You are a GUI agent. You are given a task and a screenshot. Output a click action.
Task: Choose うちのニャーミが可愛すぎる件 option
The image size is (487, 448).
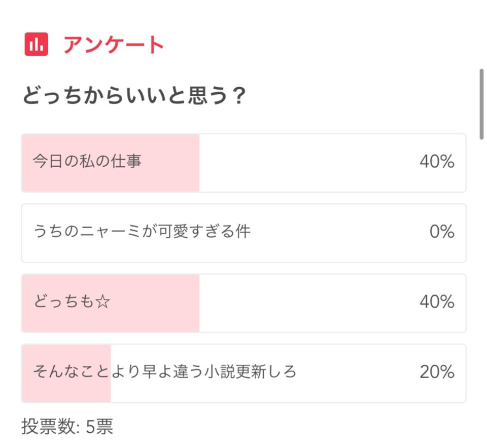coord(243,233)
